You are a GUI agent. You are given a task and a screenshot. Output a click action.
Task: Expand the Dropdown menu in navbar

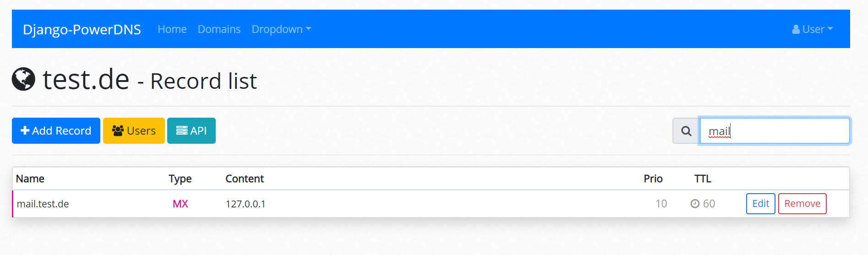(x=281, y=29)
